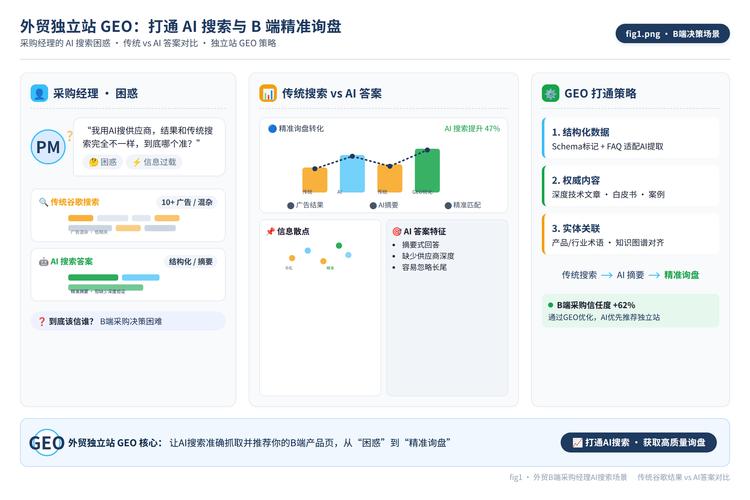The image size is (750, 500).
Task: Click the 容易忽略长尾 bullet
Action: [425, 267]
